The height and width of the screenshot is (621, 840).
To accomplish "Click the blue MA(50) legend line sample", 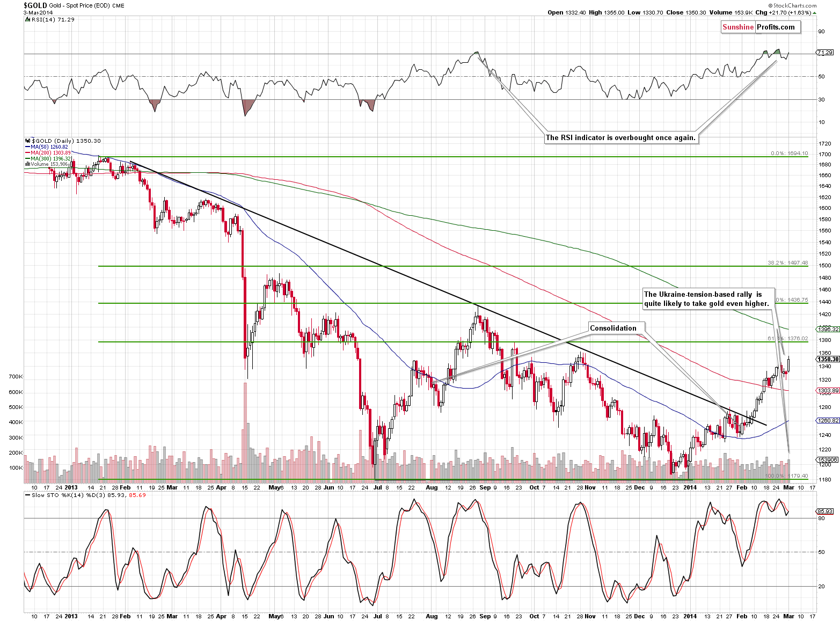I will [28, 147].
